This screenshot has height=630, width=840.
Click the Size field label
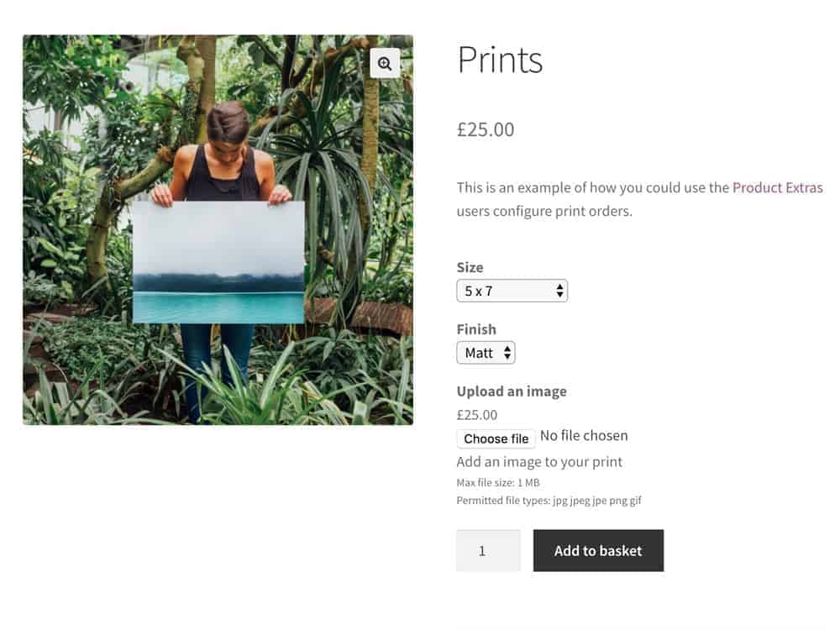(470, 267)
